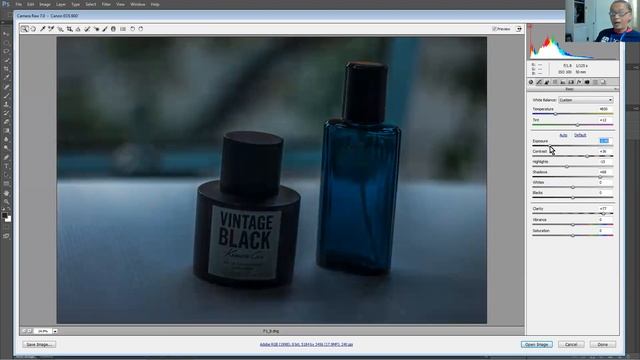Click the Save Image button

click(39, 344)
